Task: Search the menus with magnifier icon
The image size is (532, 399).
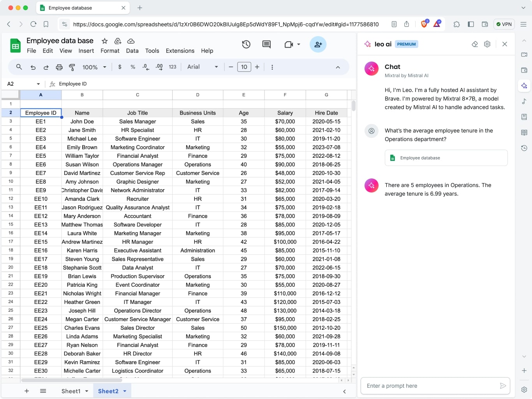Action: [x=19, y=67]
